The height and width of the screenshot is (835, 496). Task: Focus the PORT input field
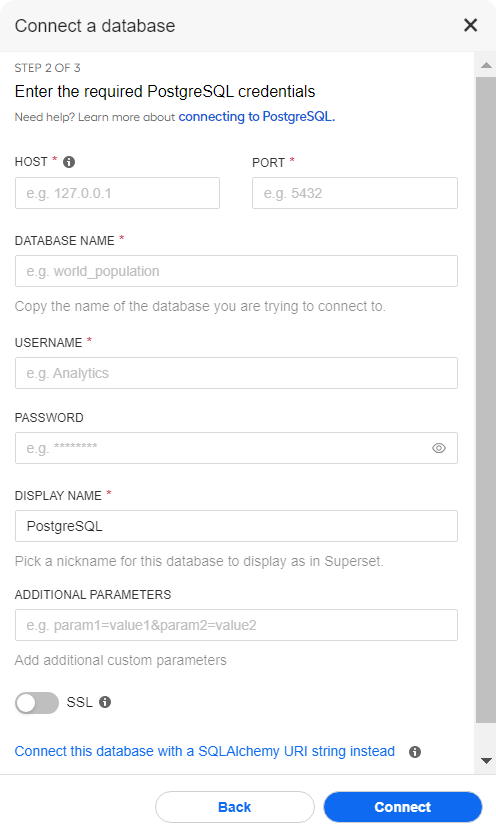click(x=355, y=193)
